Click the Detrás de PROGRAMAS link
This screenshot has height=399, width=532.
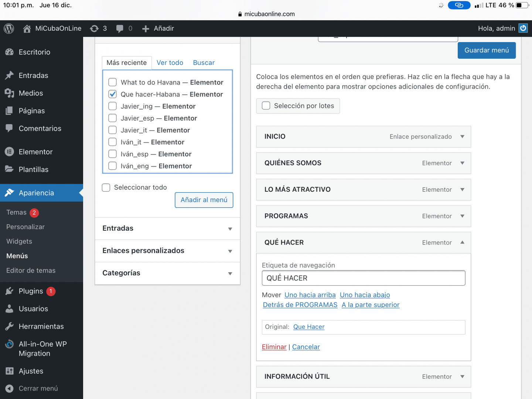[x=300, y=305]
